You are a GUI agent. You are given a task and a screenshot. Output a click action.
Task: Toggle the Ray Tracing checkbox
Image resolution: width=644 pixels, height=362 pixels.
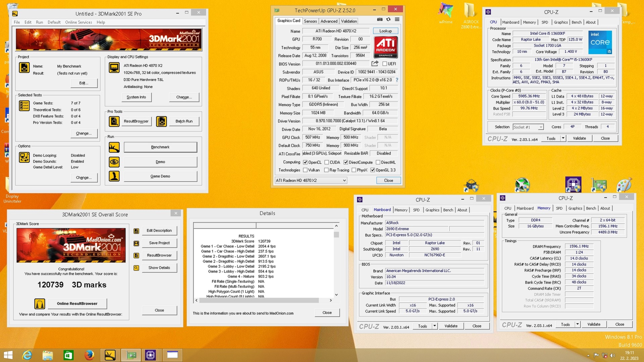pyautogui.click(x=326, y=170)
